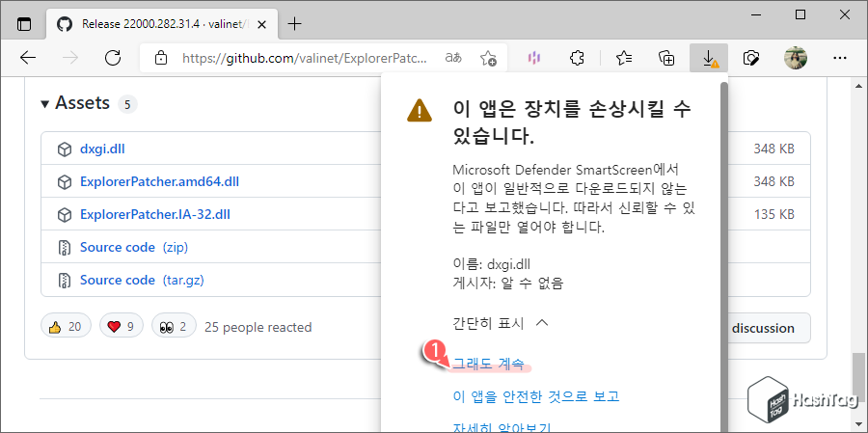The image size is (868, 433).
Task: Click the heart reaction with 9
Action: (x=122, y=327)
